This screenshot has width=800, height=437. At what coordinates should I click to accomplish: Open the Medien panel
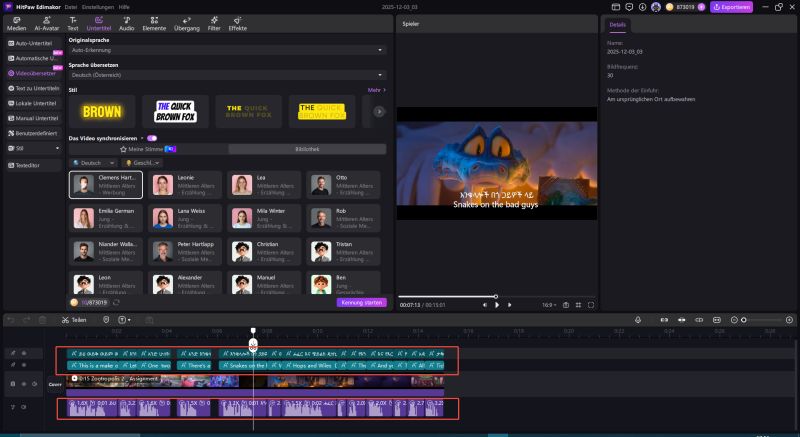point(18,24)
